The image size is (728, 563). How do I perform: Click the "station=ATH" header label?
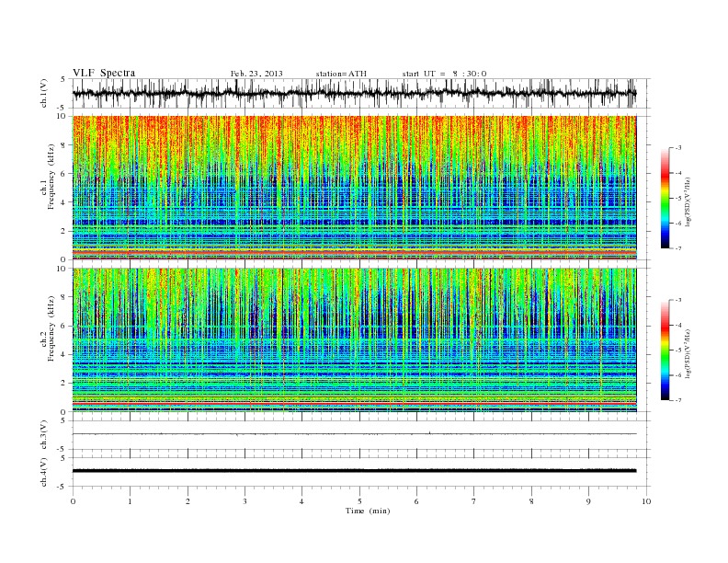[x=341, y=74]
